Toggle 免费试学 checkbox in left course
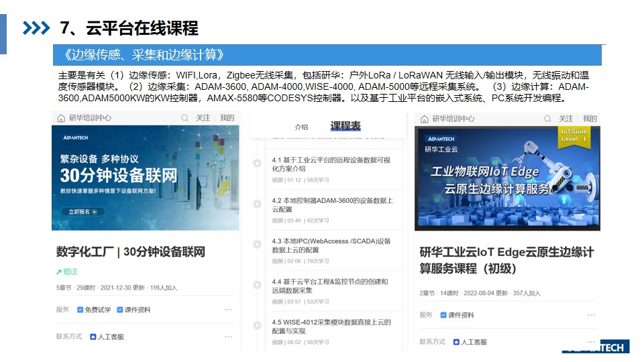Screen dimensions: 644x362 pos(80,310)
